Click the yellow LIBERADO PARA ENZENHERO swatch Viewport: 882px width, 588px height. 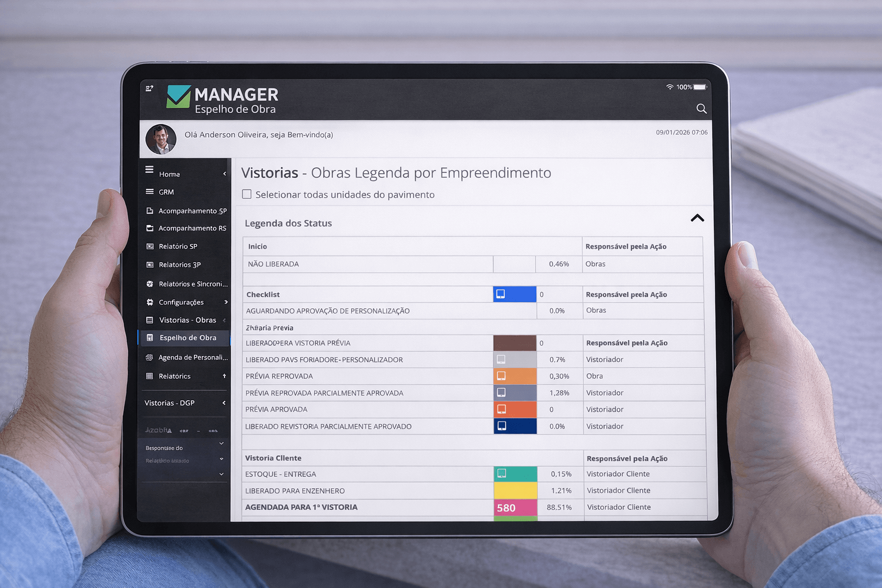(515, 490)
